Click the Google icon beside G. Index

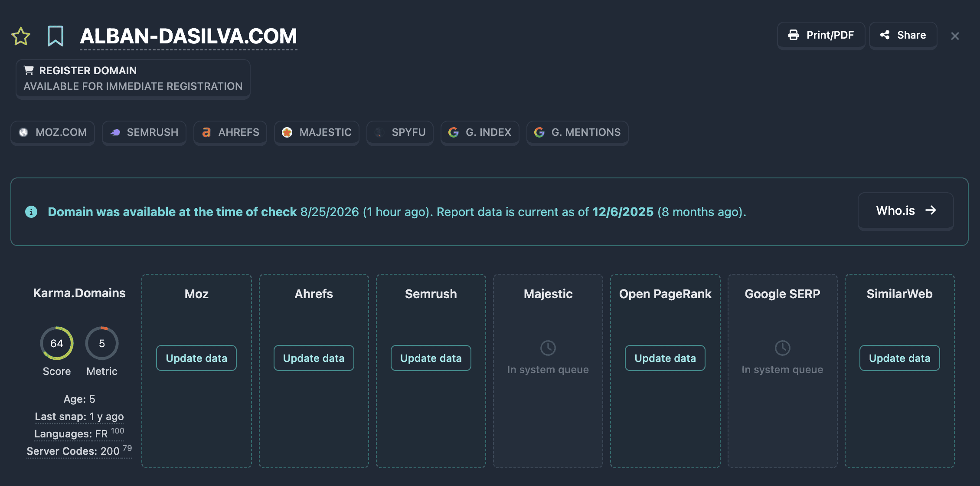(x=454, y=132)
